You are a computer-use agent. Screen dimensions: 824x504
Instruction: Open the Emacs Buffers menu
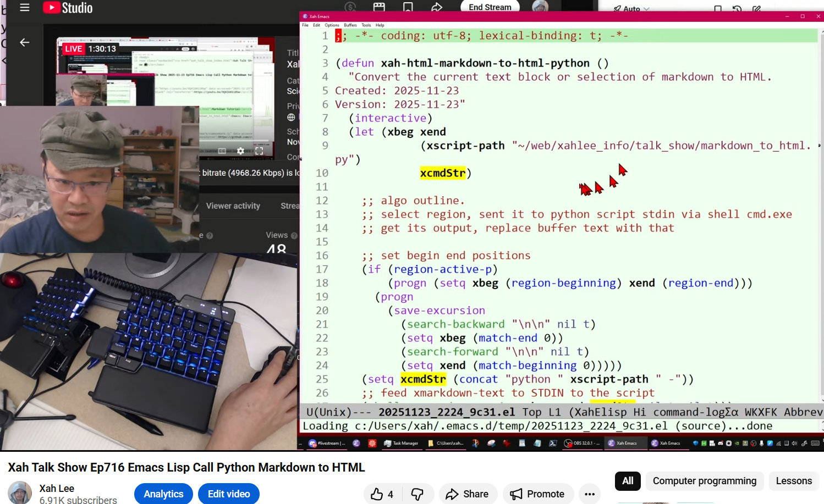350,25
